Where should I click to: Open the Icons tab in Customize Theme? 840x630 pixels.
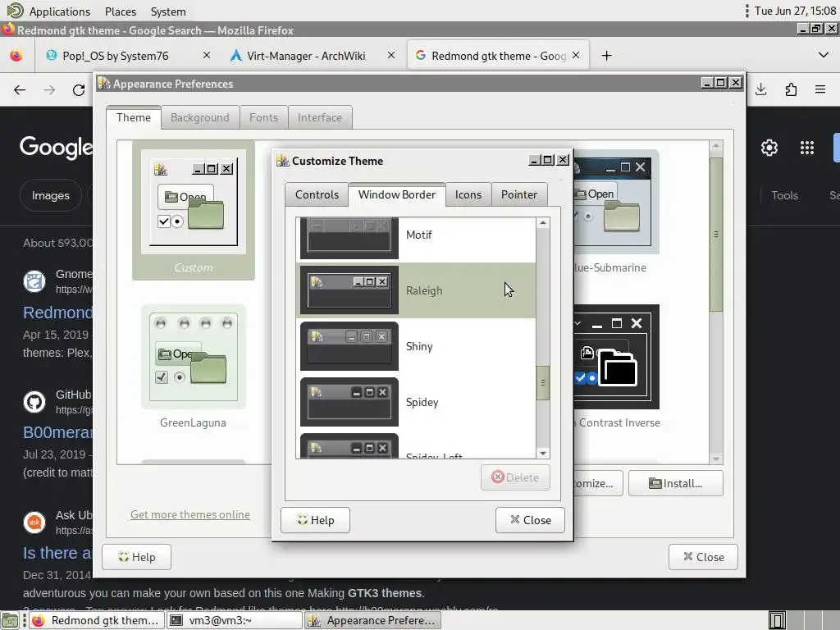pyautogui.click(x=468, y=194)
